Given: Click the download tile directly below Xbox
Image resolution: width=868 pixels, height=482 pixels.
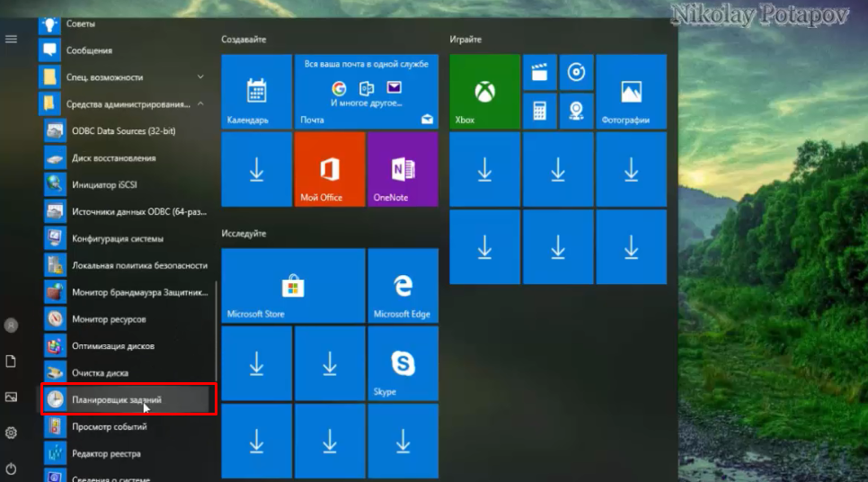Looking at the screenshot, I should click(x=485, y=170).
